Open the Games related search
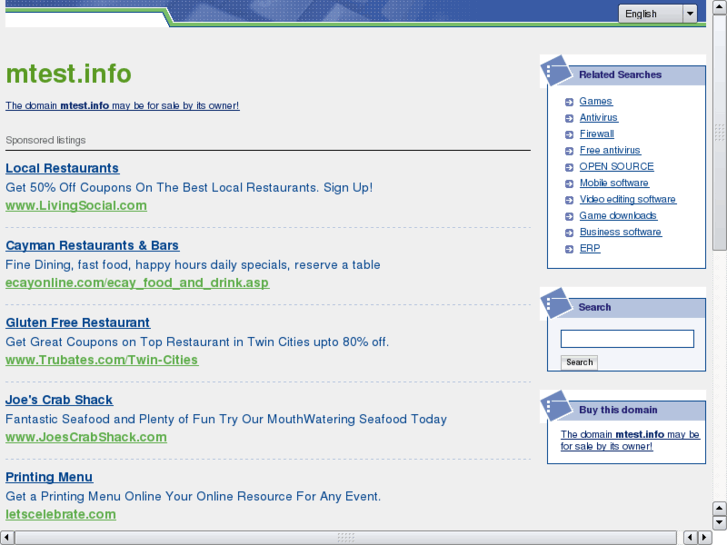The image size is (727, 545). tap(596, 101)
